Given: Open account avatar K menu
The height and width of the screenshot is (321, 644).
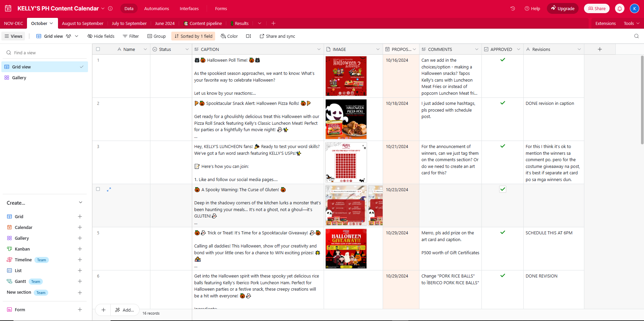Looking at the screenshot, I should click(x=635, y=8).
